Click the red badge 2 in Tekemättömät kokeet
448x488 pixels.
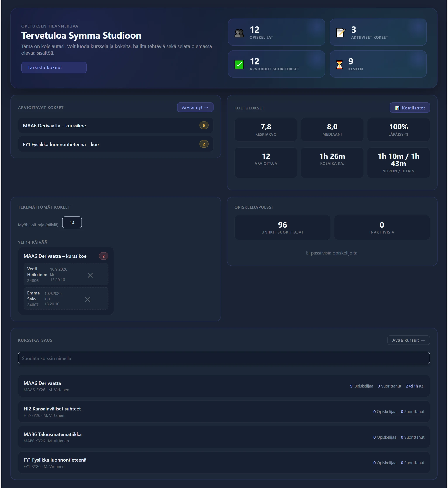pos(103,256)
